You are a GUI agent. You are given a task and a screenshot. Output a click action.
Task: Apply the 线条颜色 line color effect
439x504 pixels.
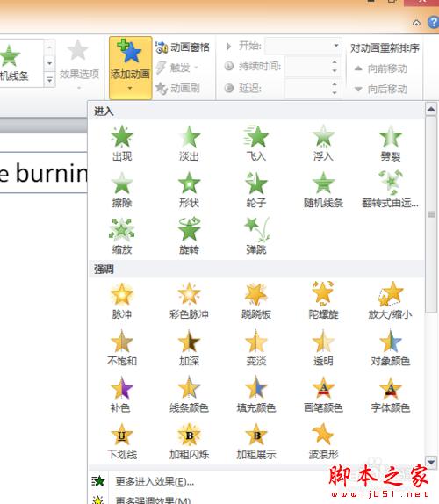189,394
